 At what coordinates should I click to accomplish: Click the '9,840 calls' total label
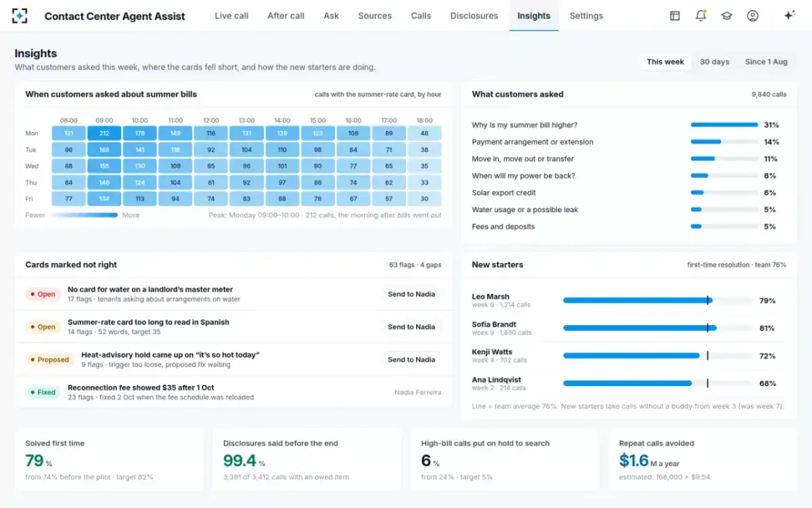[x=769, y=95]
